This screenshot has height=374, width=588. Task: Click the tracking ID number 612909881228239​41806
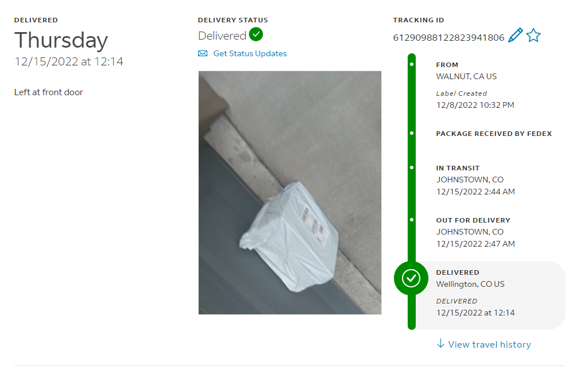pos(448,38)
